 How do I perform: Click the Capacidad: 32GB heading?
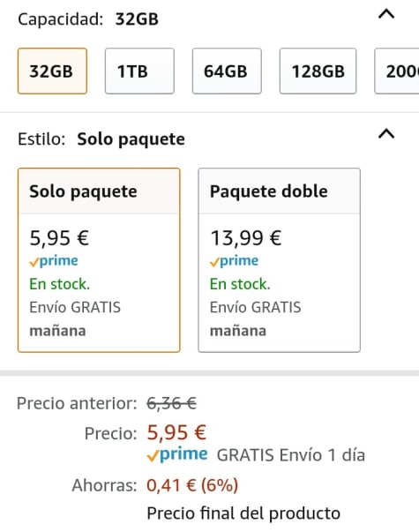[x=88, y=19]
